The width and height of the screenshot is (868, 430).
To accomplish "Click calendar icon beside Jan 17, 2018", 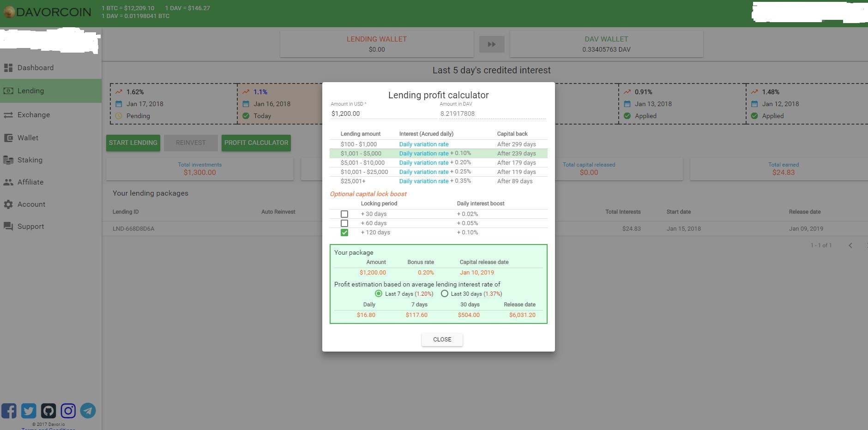I will 119,104.
